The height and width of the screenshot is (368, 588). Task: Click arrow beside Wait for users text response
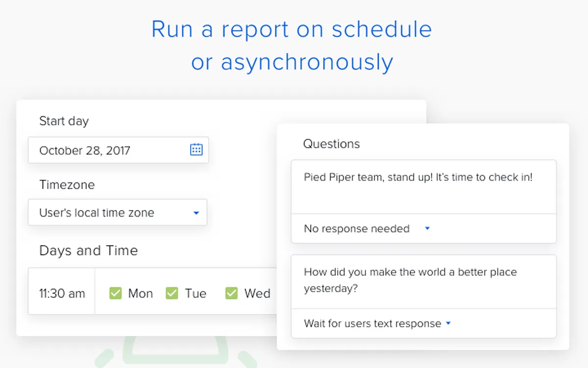point(448,323)
